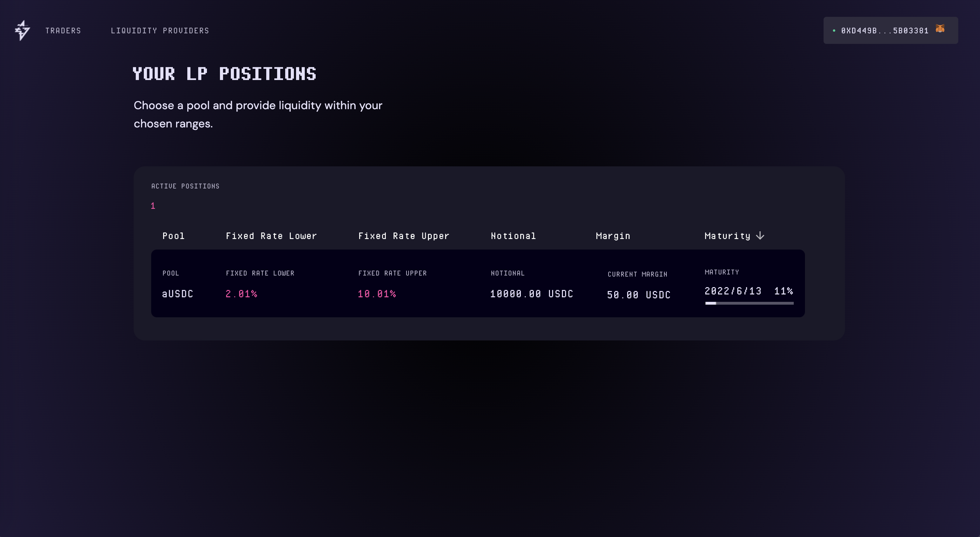Sort by Fixed Rate Upper column header

coord(404,236)
